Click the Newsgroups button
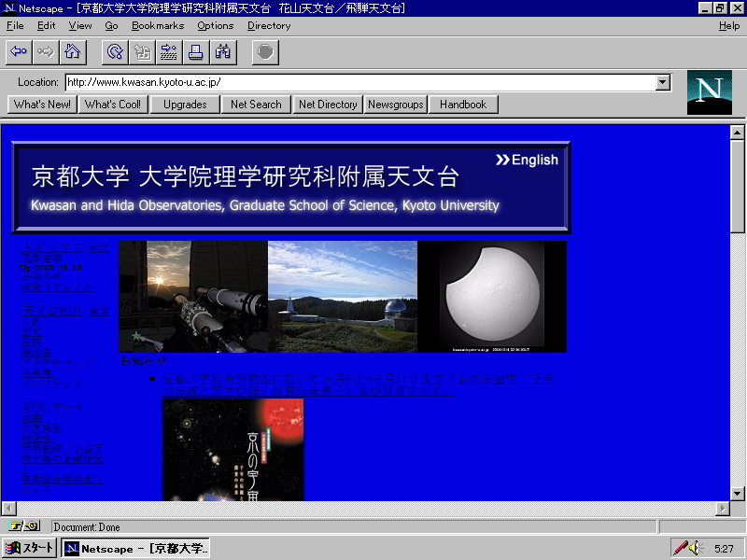 [x=395, y=105]
